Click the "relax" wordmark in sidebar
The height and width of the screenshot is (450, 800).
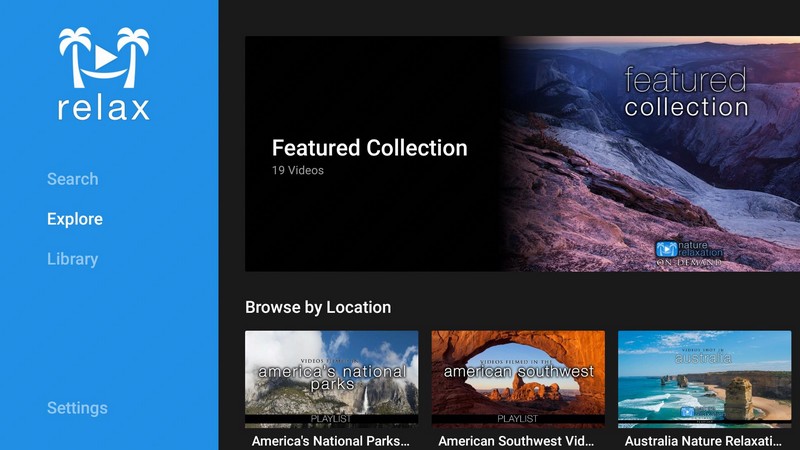point(103,108)
